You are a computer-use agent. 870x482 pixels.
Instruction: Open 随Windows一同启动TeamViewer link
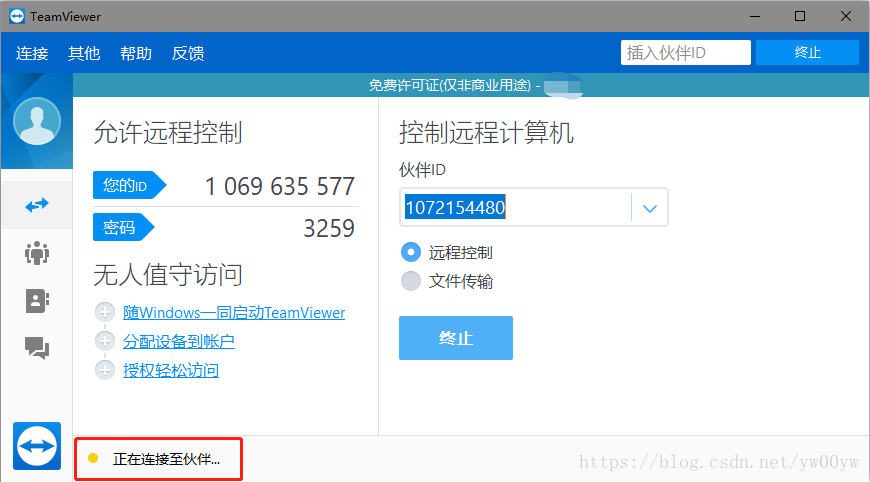point(234,313)
